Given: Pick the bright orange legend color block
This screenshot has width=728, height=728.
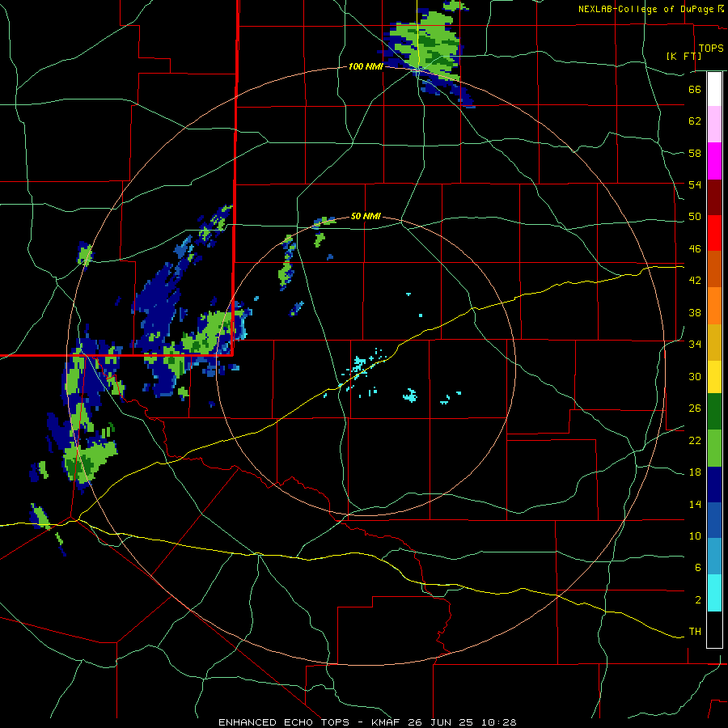Looking at the screenshot, I should tap(714, 306).
